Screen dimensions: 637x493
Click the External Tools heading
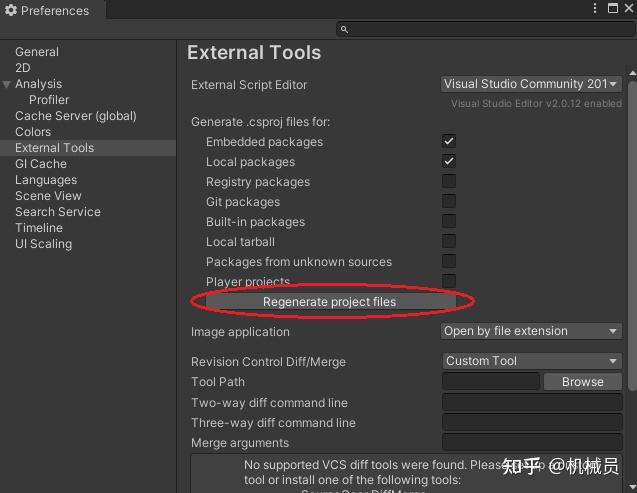point(254,53)
